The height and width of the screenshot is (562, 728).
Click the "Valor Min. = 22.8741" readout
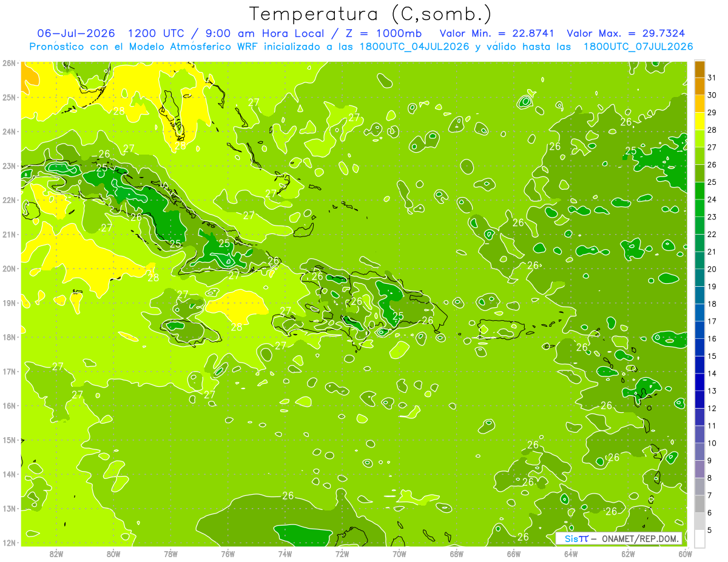point(497,33)
